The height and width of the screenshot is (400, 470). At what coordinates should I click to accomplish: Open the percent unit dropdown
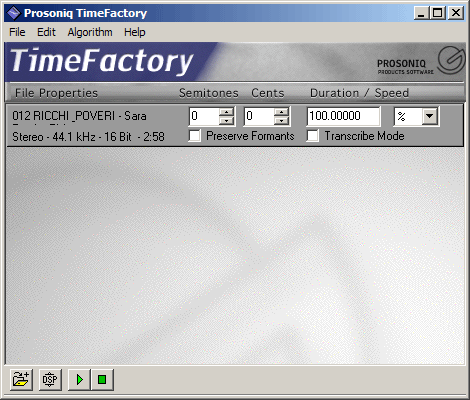click(430, 116)
